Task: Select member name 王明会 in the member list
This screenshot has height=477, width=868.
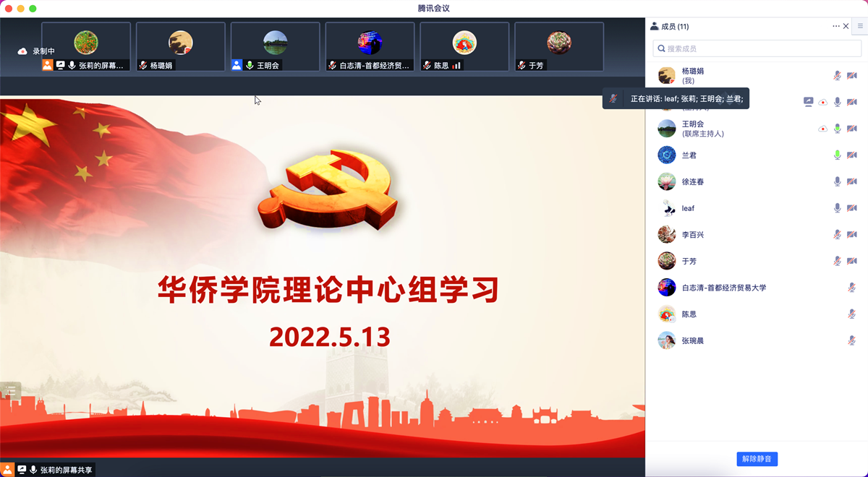Action: pyautogui.click(x=693, y=124)
